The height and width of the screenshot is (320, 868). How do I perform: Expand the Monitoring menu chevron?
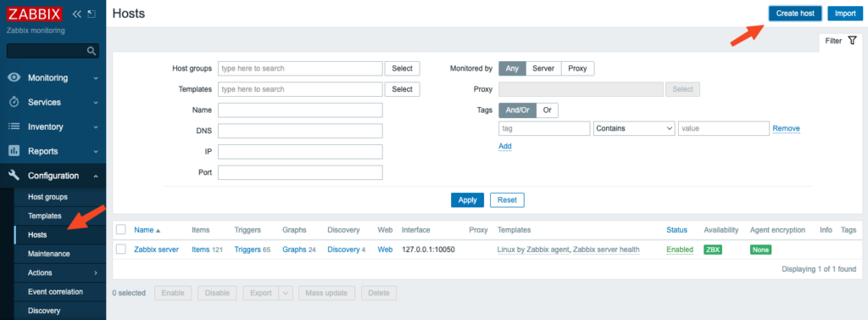click(x=95, y=78)
